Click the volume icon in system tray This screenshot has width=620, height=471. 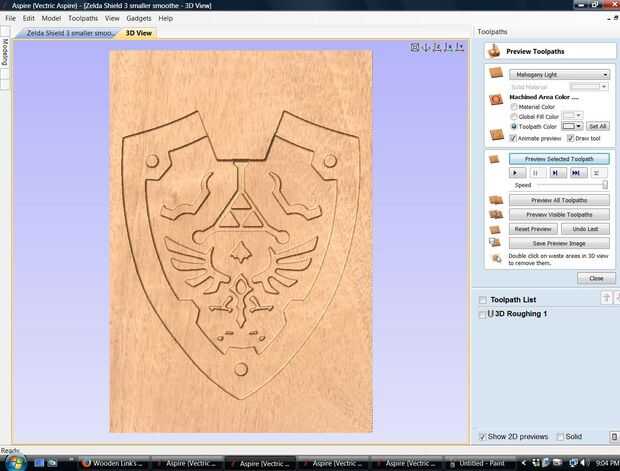pyautogui.click(x=583, y=463)
